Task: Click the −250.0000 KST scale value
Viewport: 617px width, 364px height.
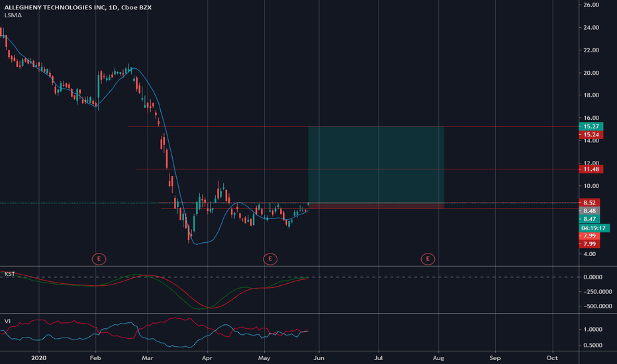Action: click(x=597, y=292)
